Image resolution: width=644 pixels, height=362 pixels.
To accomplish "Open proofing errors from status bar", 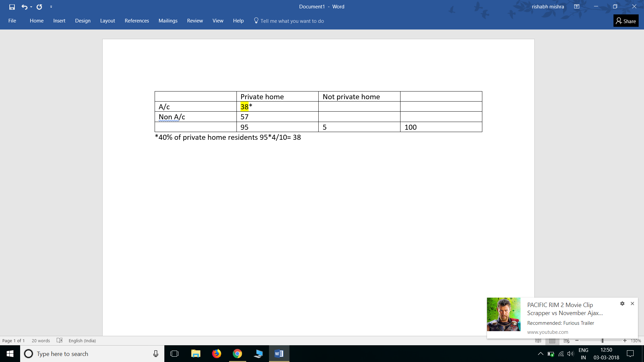I will pyautogui.click(x=59, y=341).
